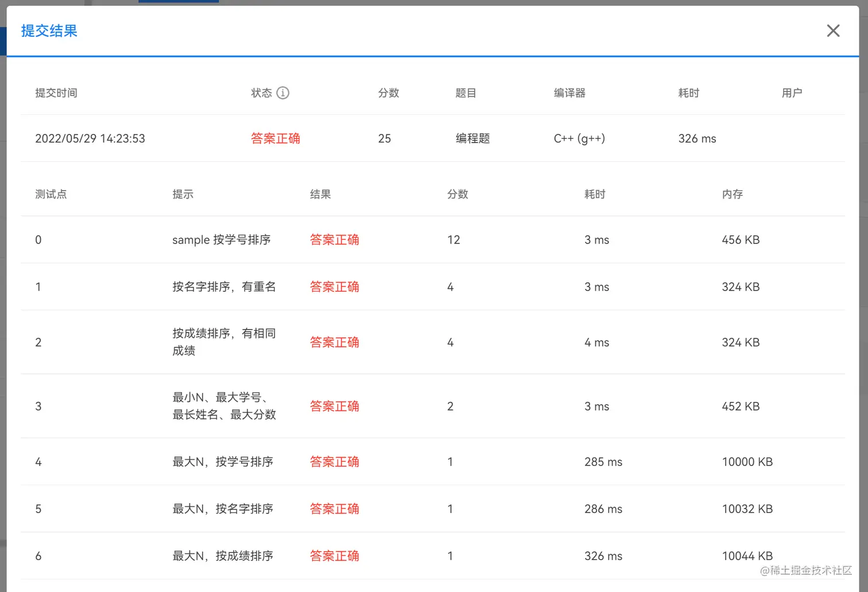Screen dimensions: 868x592
Task: Click the 用户 column header
Action: click(x=792, y=93)
